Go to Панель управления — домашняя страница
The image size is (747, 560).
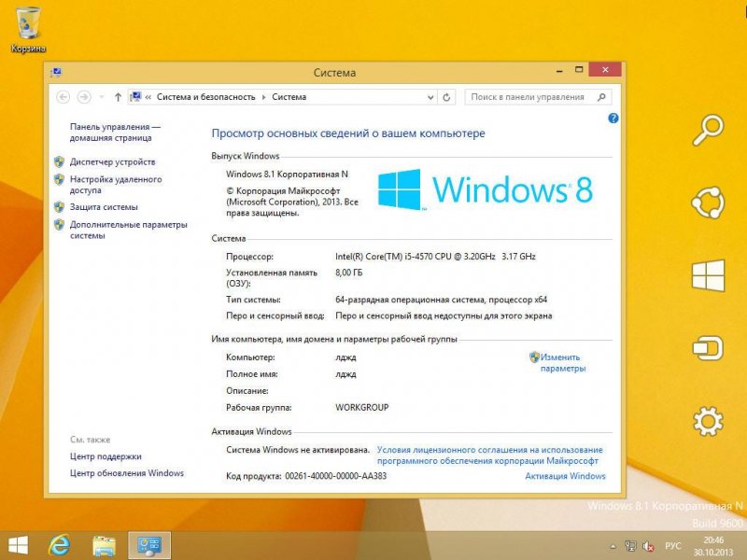point(115,133)
